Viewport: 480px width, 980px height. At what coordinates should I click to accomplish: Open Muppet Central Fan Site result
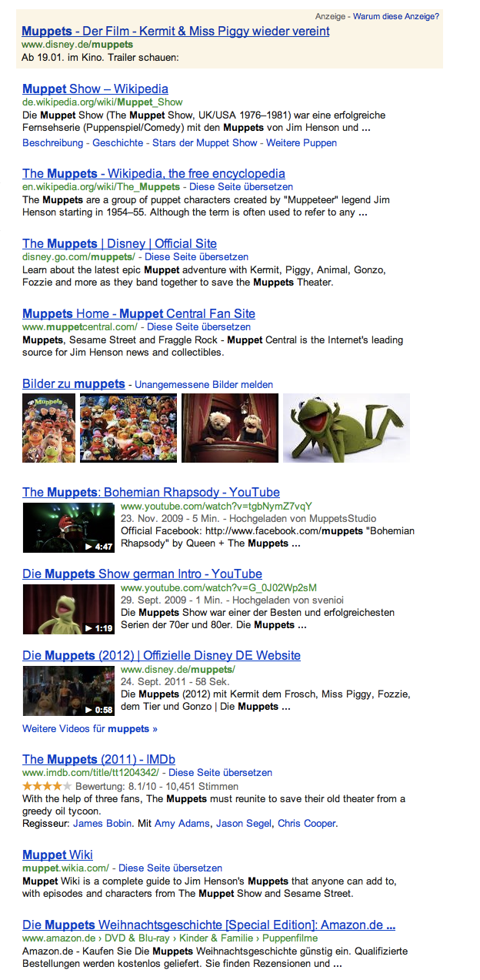coord(138,313)
